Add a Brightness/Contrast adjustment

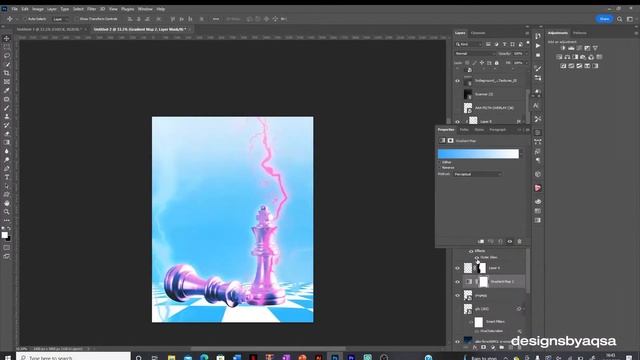(563, 48)
